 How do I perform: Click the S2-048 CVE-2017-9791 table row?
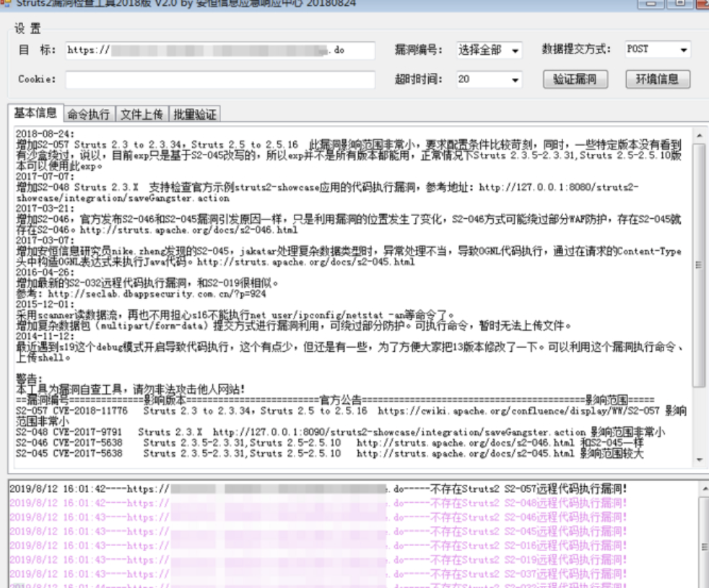coord(341,432)
